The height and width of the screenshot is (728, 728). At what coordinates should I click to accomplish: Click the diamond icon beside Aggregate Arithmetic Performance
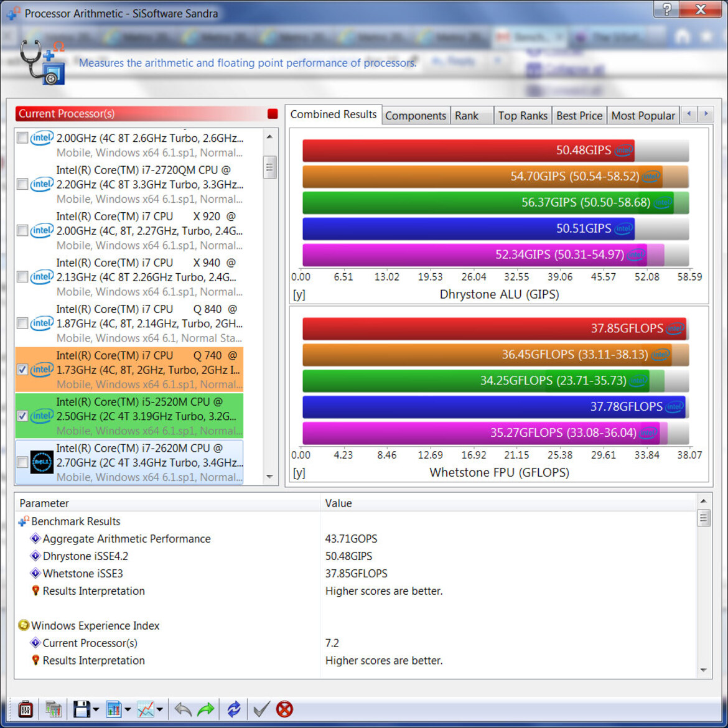coord(35,539)
